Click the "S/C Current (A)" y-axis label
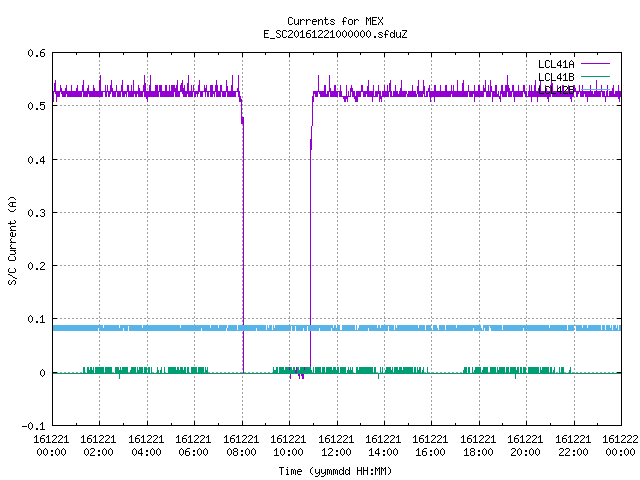Screen dimensions: 640x480 point(13,240)
